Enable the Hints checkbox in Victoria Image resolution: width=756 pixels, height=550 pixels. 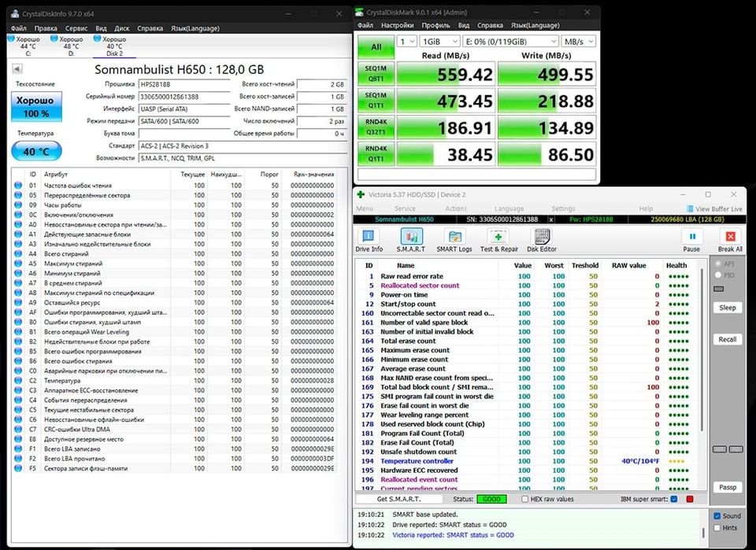coord(717,528)
